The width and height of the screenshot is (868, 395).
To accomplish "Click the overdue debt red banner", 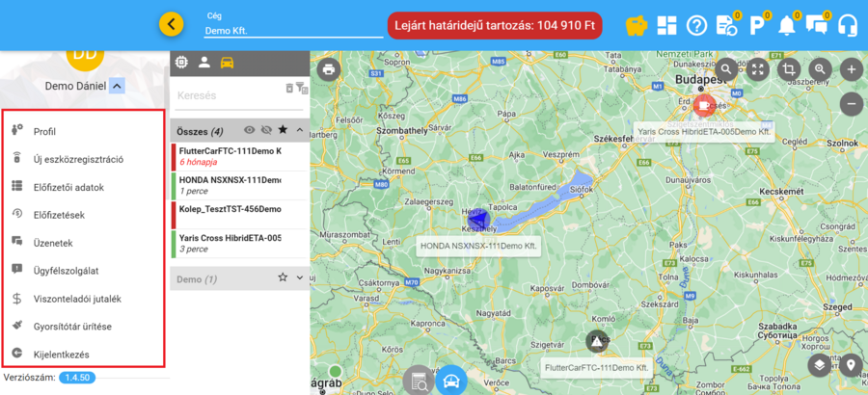I will (x=494, y=25).
